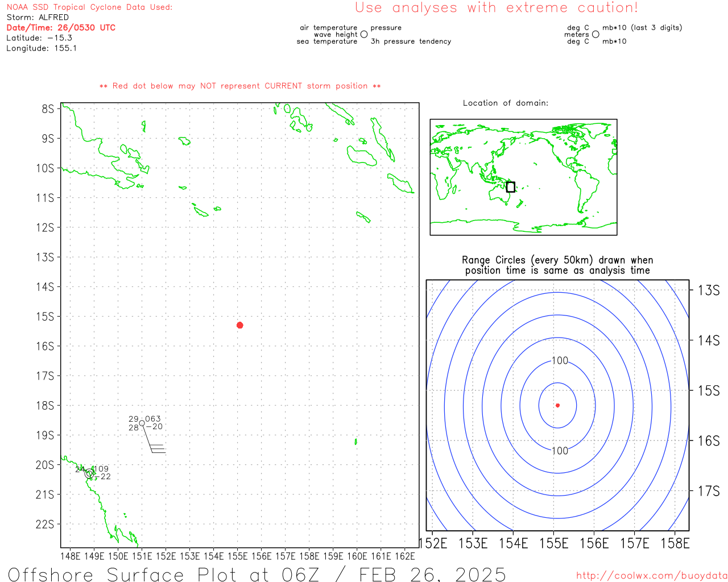Viewport: 728px width, 582px height.
Task: Click 'NOAA SSD Tropical Cyclone Data Used:' heading
Action: point(89,7)
